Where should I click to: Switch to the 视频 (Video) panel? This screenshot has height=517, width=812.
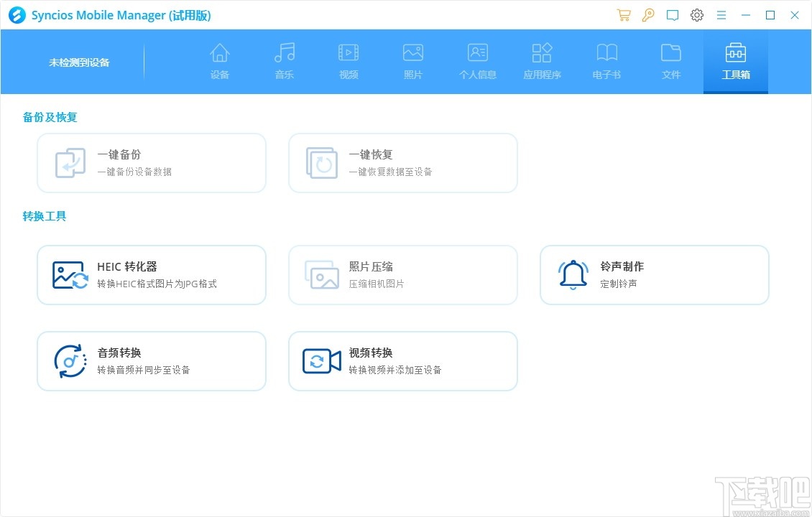pos(348,61)
